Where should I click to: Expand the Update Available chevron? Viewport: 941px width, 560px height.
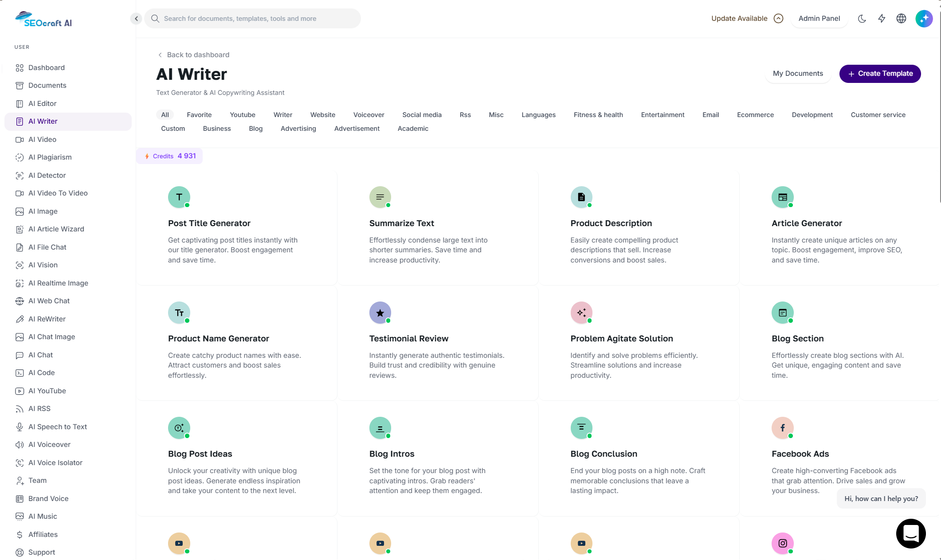(x=778, y=19)
